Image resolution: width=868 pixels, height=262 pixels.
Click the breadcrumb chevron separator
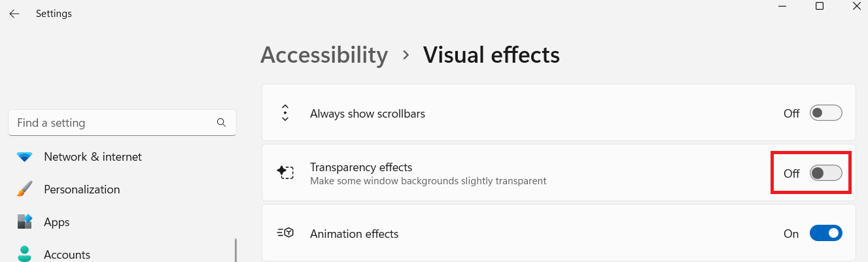(x=406, y=56)
